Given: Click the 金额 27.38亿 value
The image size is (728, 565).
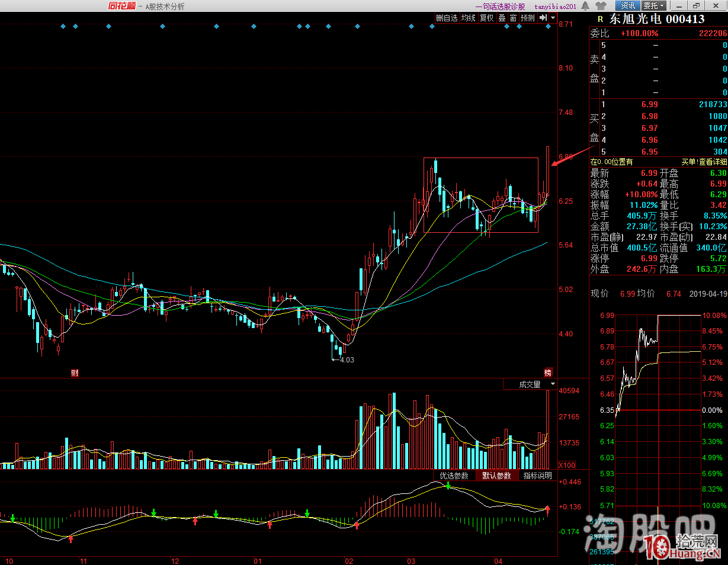Looking at the screenshot, I should (x=642, y=227).
